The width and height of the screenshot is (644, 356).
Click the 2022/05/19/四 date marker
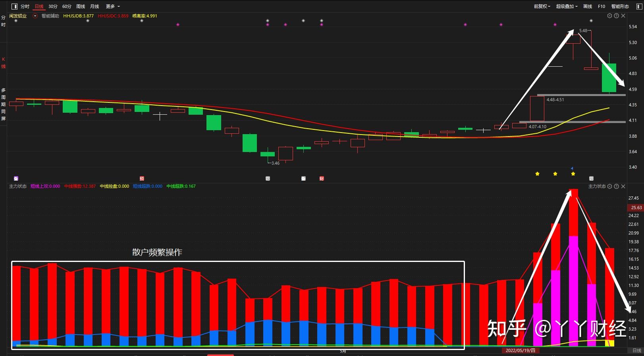(521, 350)
